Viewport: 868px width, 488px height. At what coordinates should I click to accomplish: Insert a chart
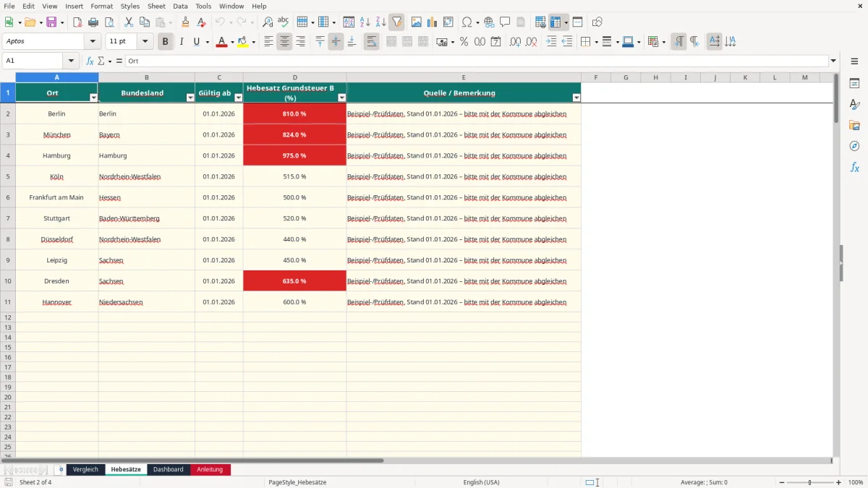coord(433,22)
